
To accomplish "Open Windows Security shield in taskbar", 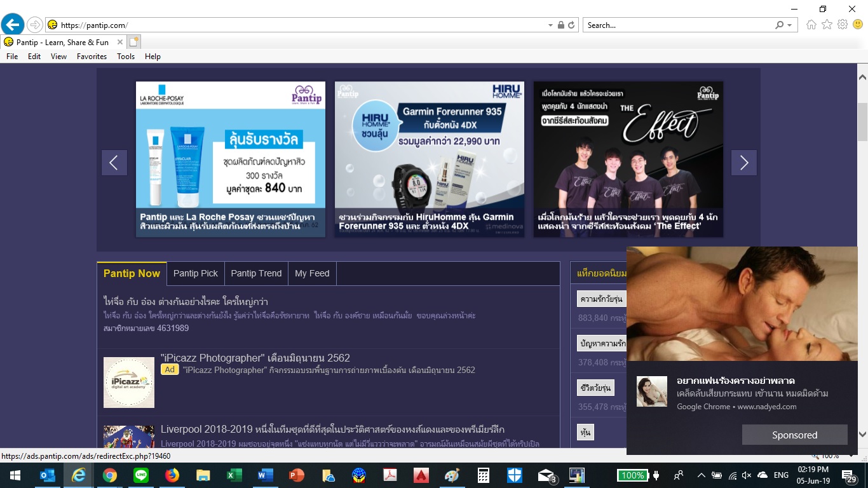I will [x=515, y=475].
